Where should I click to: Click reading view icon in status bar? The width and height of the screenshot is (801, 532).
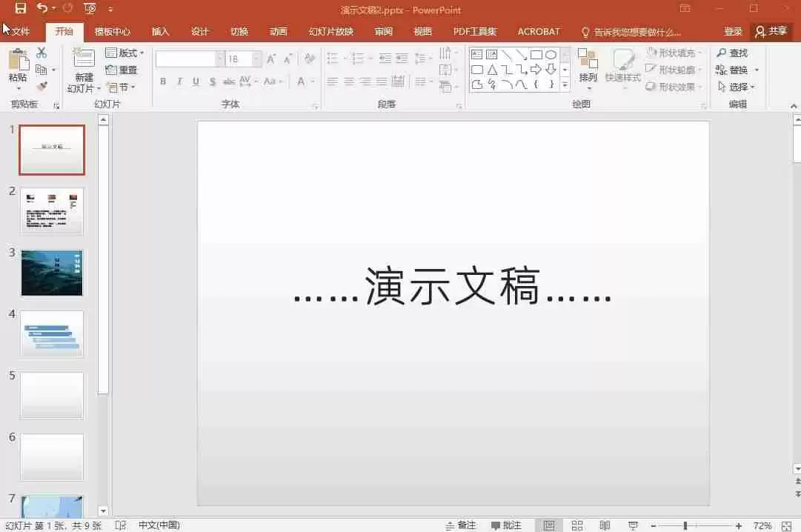(605, 525)
